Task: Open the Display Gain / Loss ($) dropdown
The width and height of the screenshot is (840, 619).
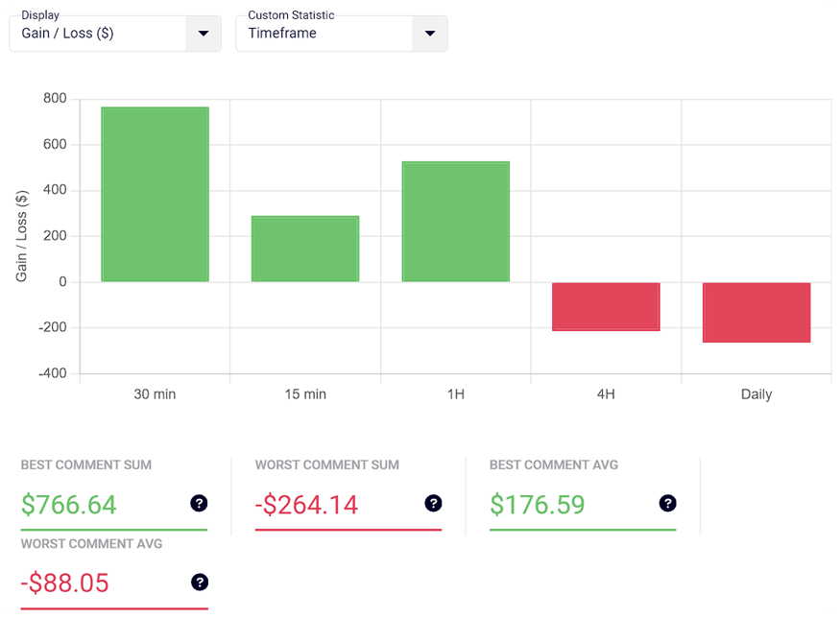Action: pos(115,34)
